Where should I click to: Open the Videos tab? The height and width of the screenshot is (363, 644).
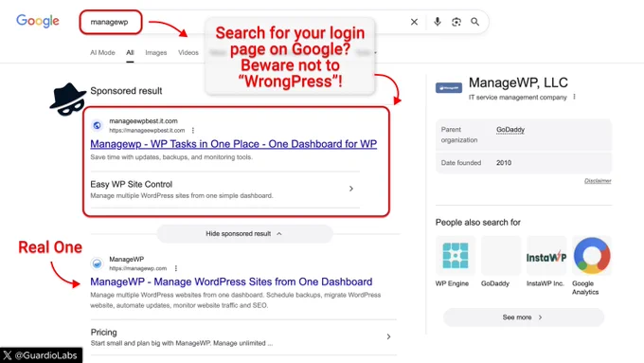(x=188, y=53)
